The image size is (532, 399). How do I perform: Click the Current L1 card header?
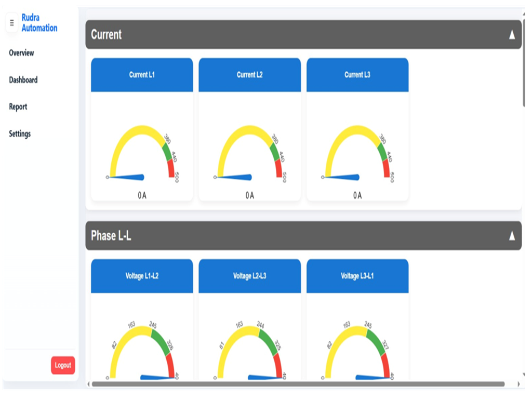coord(142,75)
